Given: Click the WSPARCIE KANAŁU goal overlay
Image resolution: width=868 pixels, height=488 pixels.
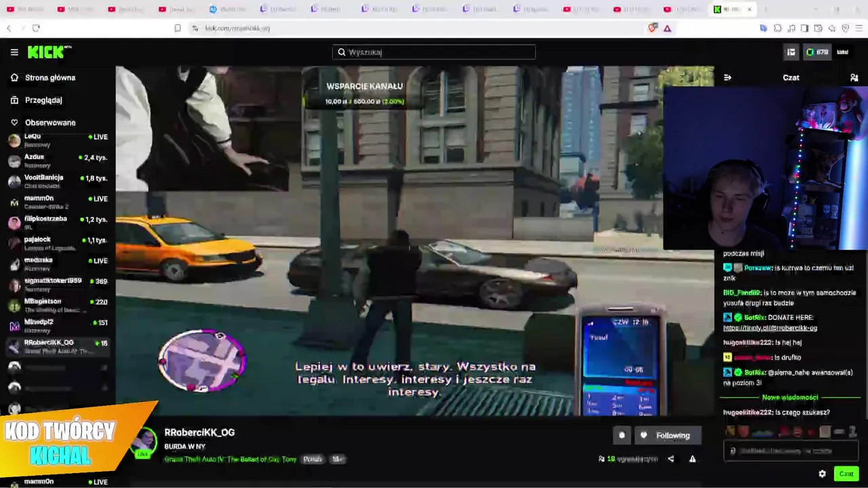Looking at the screenshot, I should point(364,94).
